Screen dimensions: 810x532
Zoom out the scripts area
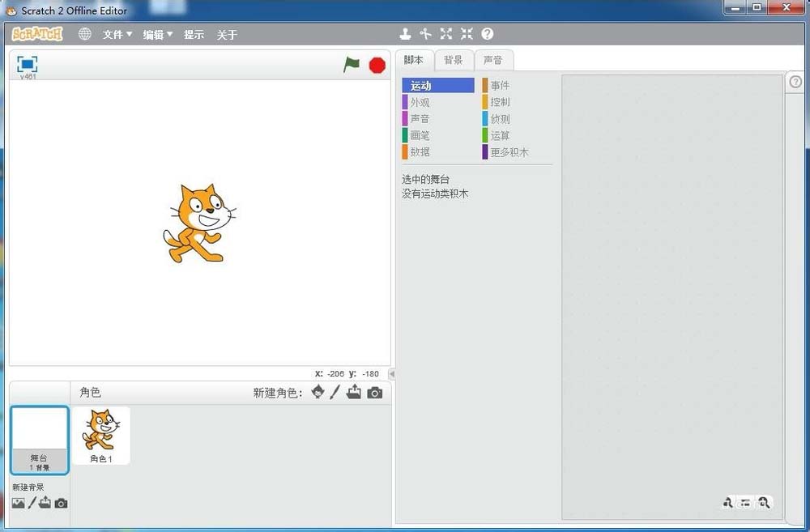point(728,503)
